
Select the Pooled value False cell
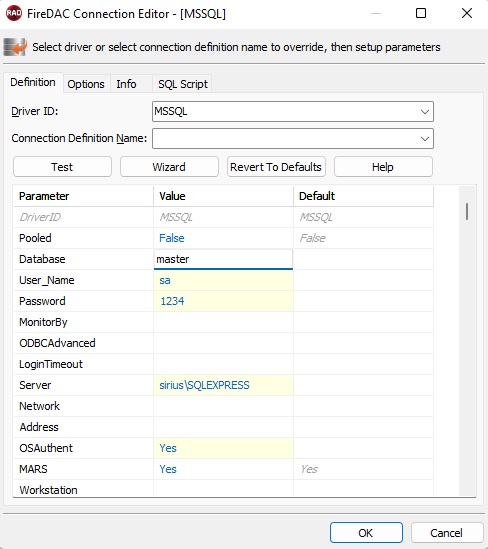coord(223,238)
